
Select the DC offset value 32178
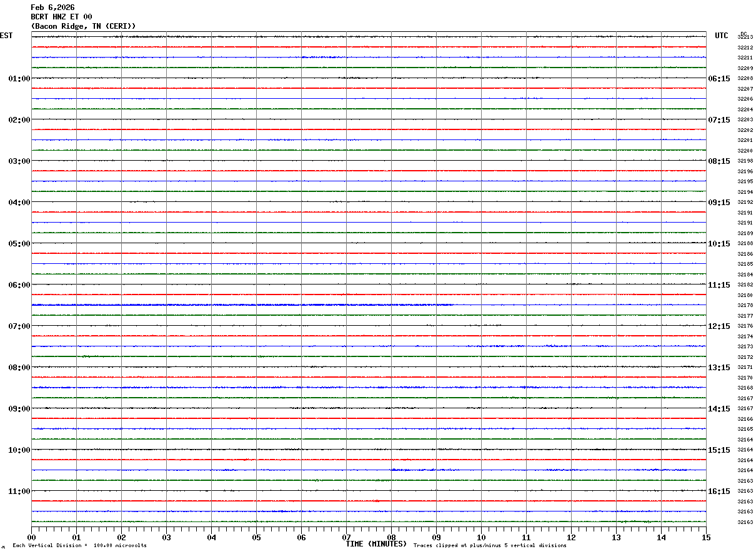pos(745,306)
